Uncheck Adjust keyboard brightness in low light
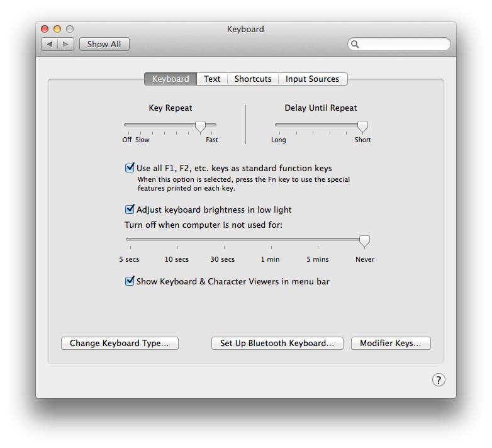492x448 pixels. coord(130,210)
